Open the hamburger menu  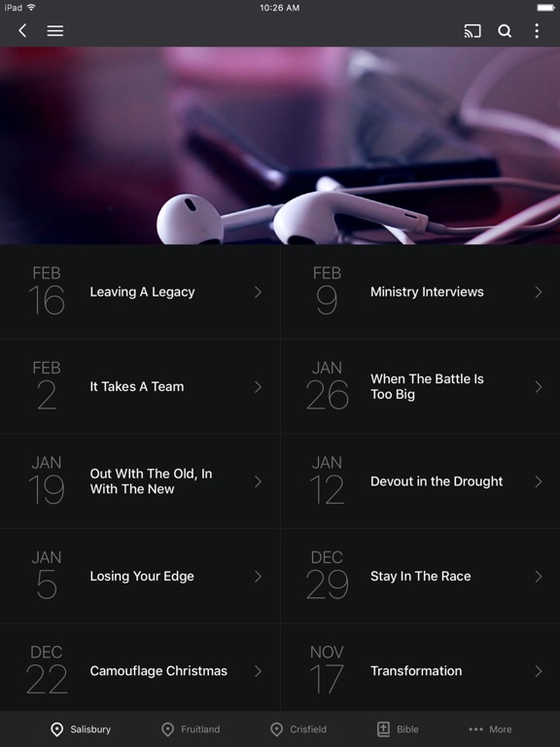pos(55,31)
